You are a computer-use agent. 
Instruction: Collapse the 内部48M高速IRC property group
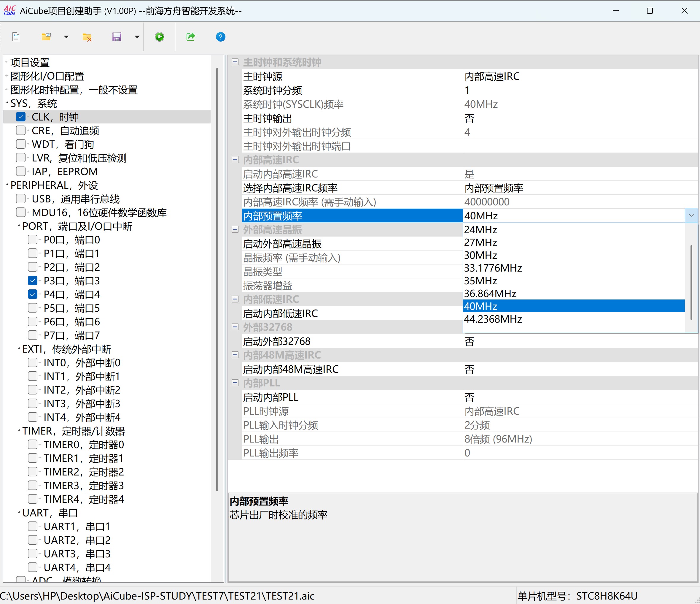pyautogui.click(x=235, y=355)
